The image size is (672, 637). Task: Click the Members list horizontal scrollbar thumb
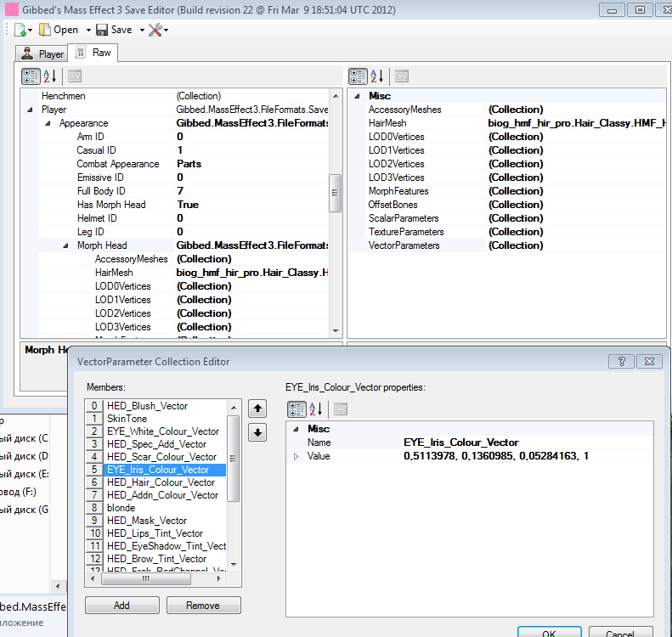tap(146, 578)
